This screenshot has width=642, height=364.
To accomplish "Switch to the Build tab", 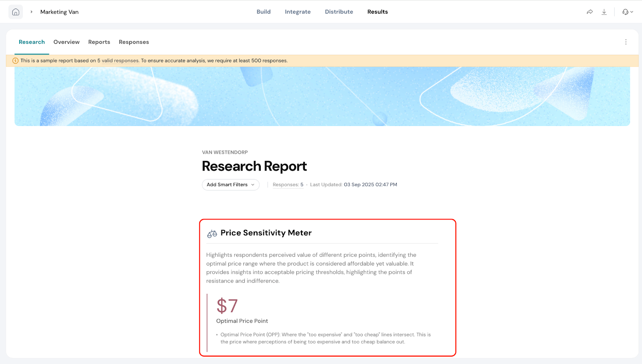I will [x=264, y=12].
